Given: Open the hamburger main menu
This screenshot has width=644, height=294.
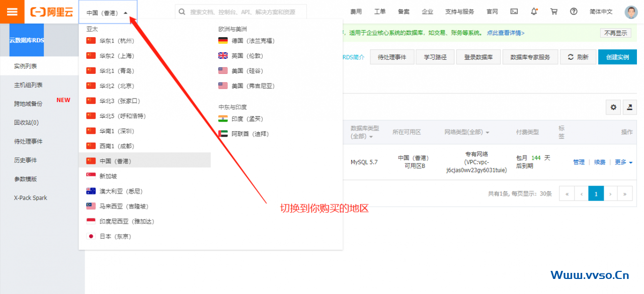Looking at the screenshot, I should (x=12, y=12).
